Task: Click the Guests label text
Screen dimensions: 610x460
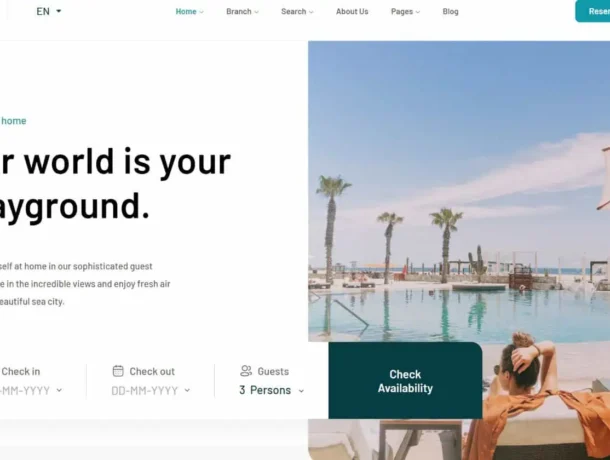Action: click(273, 371)
